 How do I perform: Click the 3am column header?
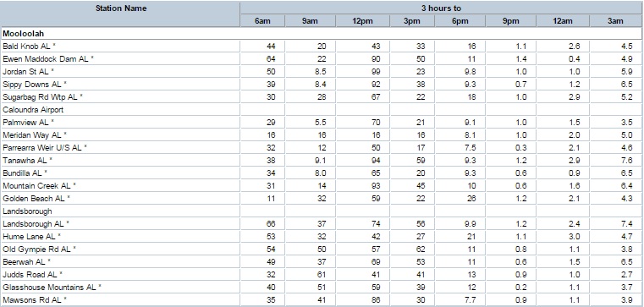pyautogui.click(x=615, y=21)
